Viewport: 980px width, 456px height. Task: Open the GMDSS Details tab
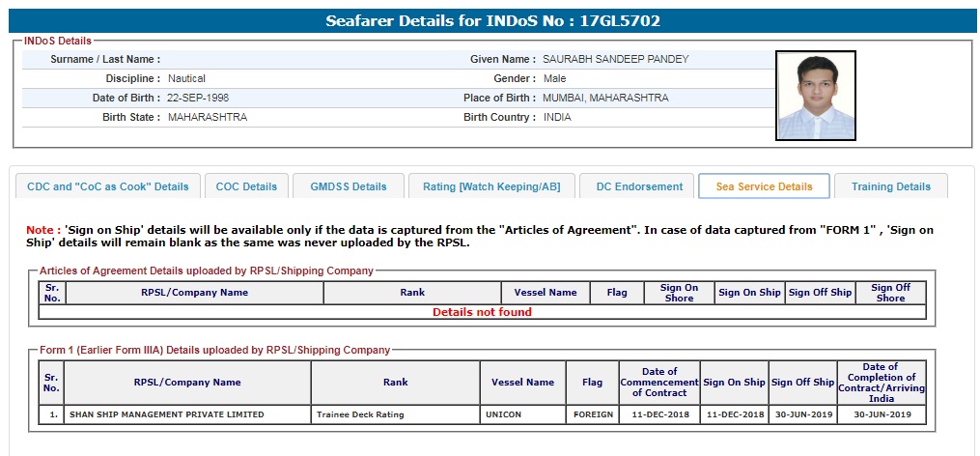[349, 186]
